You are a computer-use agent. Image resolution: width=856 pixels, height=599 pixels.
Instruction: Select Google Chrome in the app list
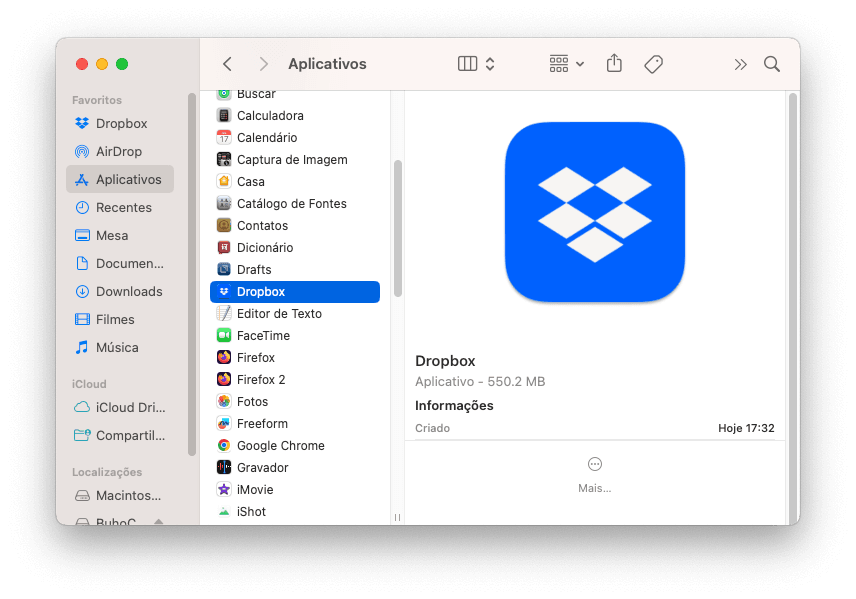[295, 446]
